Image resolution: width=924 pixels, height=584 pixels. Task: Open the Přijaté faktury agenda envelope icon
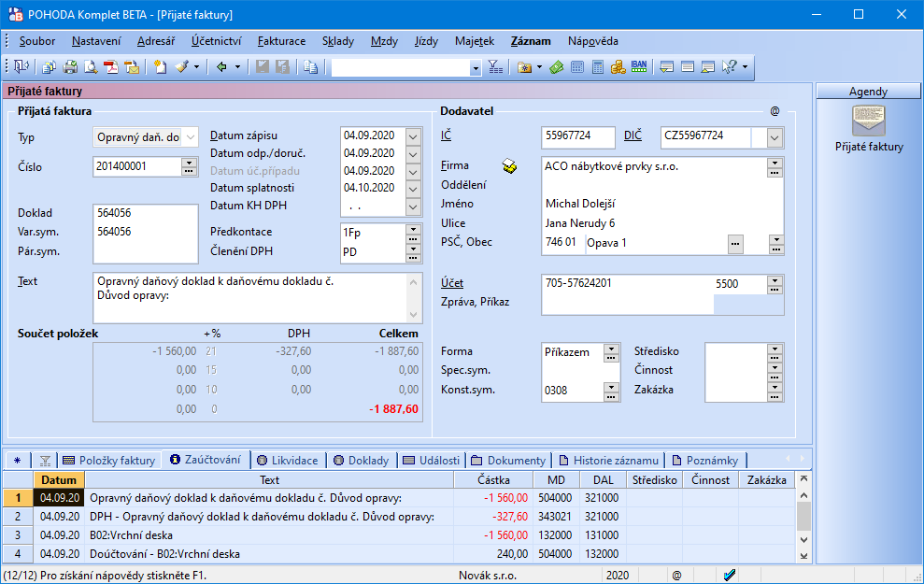[869, 121]
